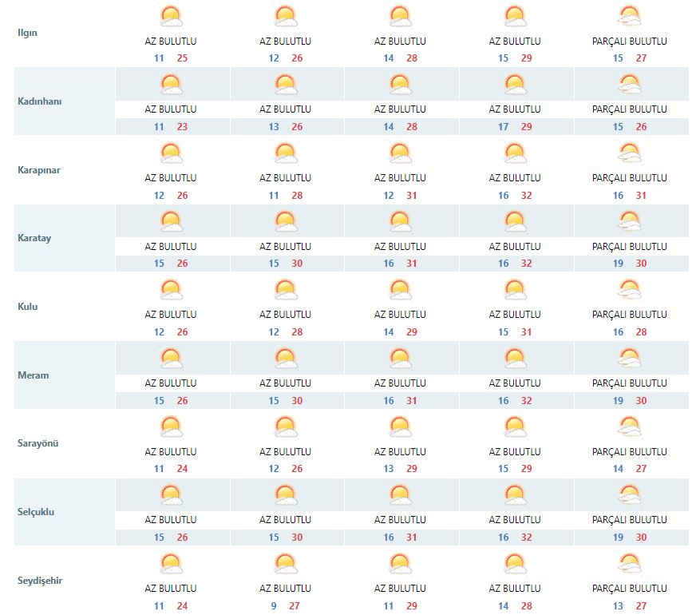
Task: Click the partly cloudy icon for Sarayönü
Action: coord(630,427)
